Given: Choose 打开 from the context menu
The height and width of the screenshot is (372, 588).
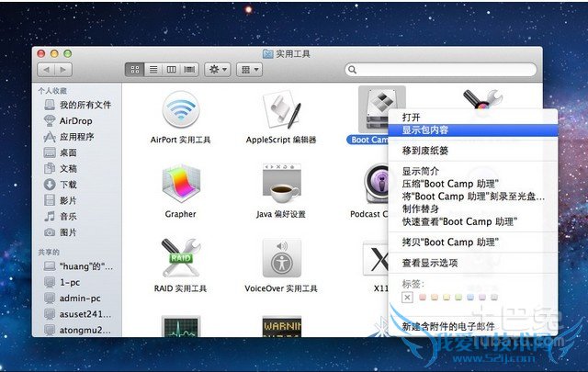Looking at the screenshot, I should pos(472,118).
